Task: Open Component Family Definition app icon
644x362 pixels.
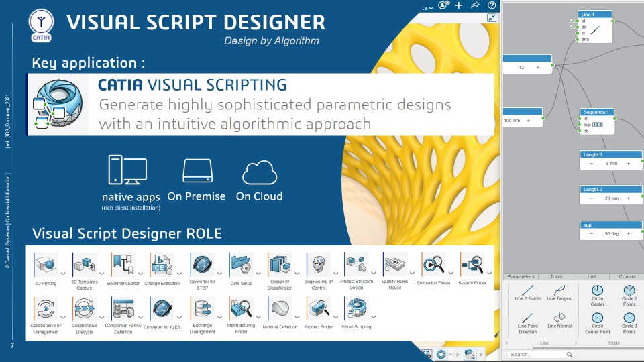Action: click(x=123, y=308)
